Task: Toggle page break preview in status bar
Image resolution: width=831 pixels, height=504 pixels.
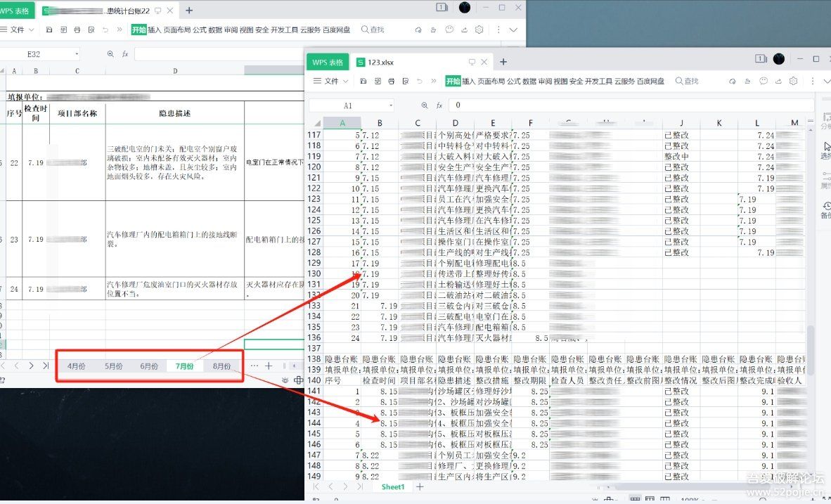Action: point(664,499)
